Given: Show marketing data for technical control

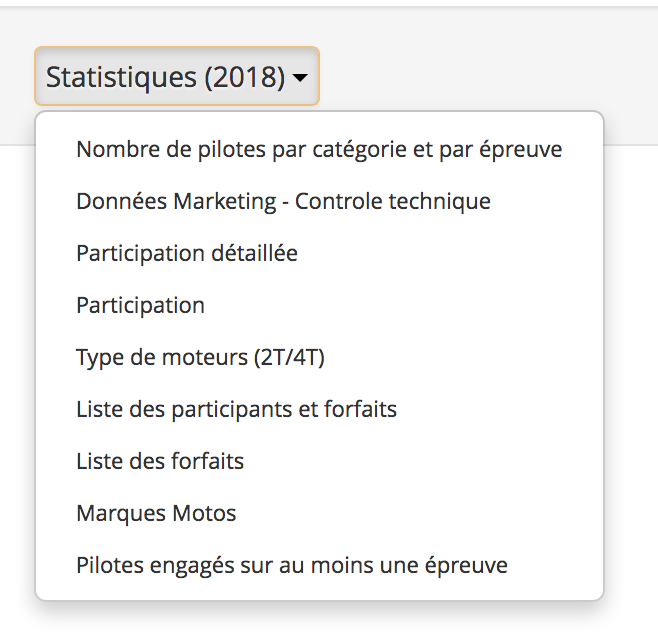Looking at the screenshot, I should click(283, 202).
